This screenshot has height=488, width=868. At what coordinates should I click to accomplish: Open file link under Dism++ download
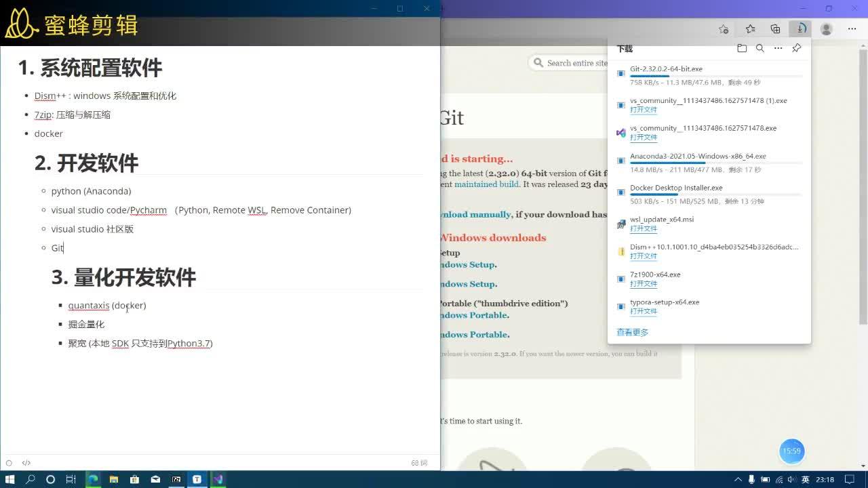[644, 256]
